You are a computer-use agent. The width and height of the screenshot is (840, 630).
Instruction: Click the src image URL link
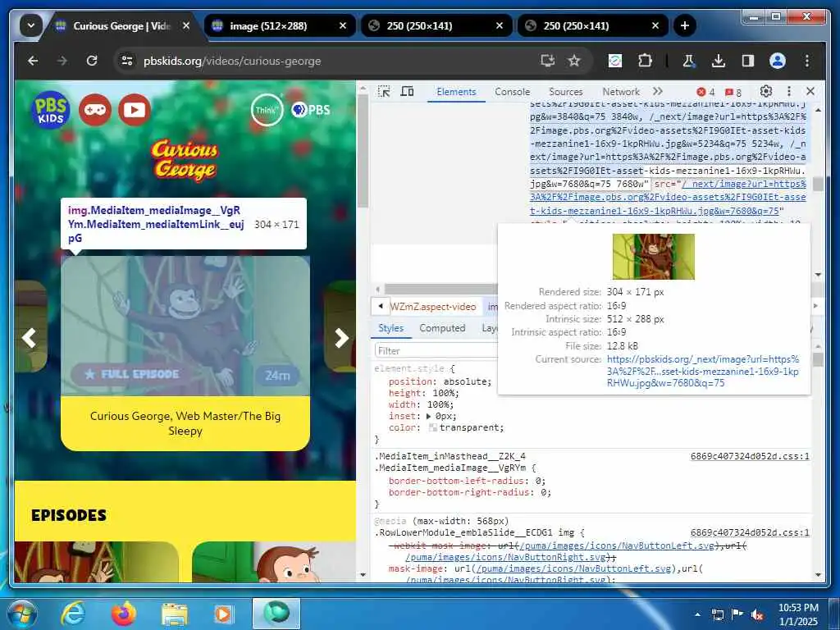click(x=668, y=197)
